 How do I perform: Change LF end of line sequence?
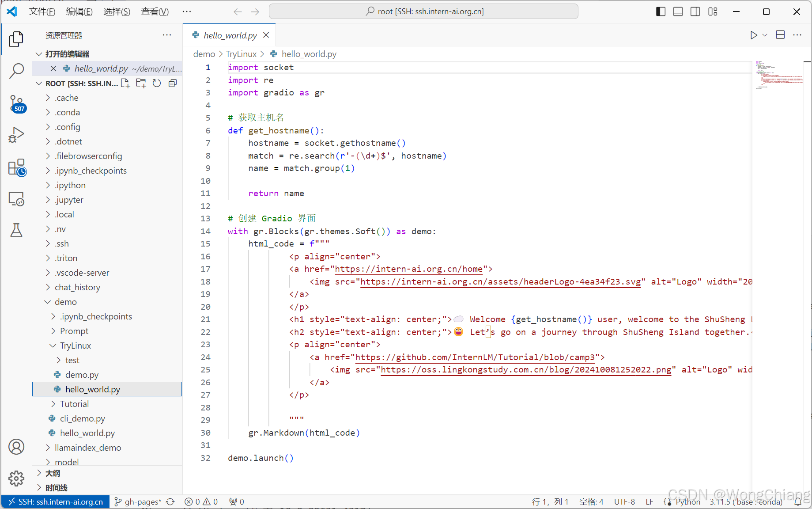coord(650,501)
